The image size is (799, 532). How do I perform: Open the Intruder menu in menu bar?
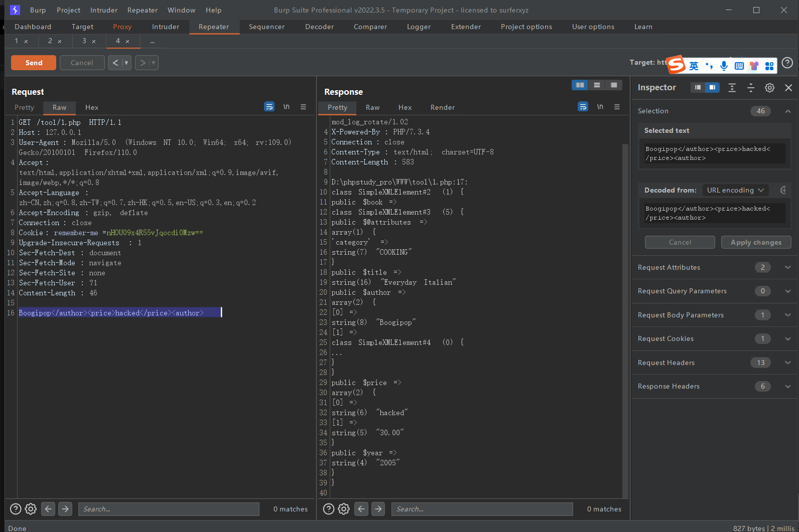pos(104,10)
